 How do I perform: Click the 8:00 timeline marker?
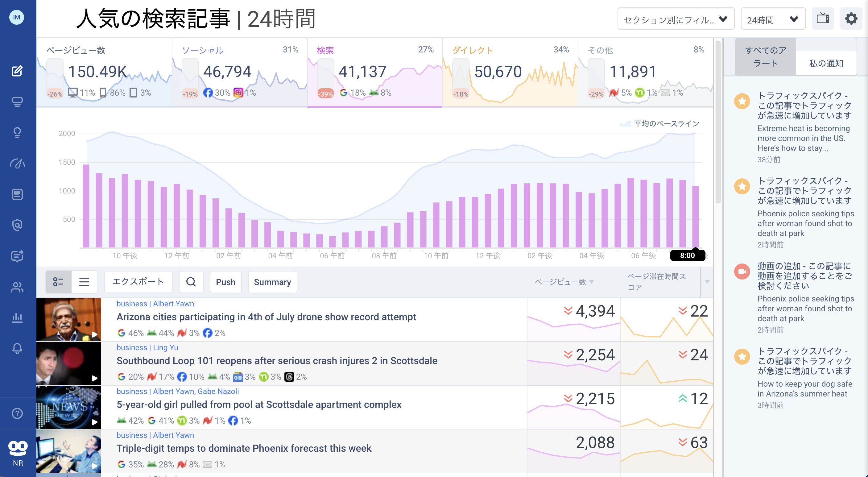(x=687, y=255)
